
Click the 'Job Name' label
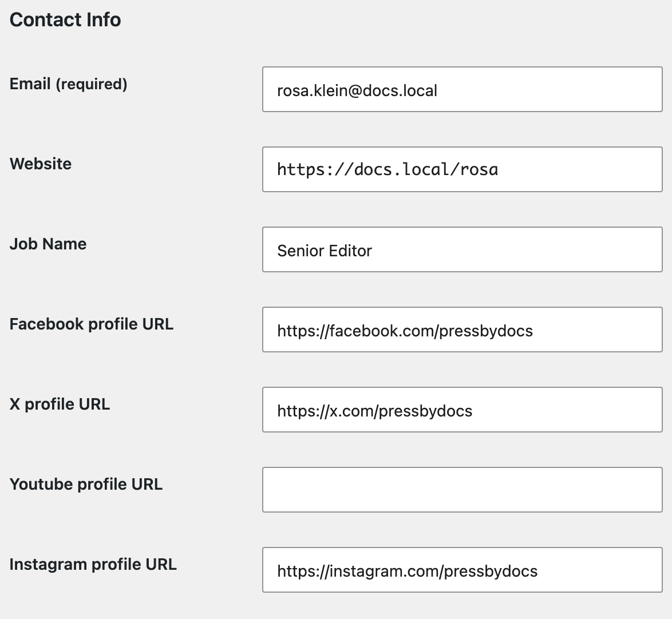[x=48, y=244]
